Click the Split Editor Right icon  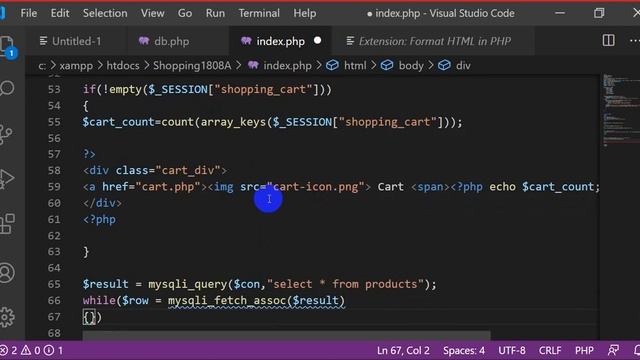click(x=608, y=40)
